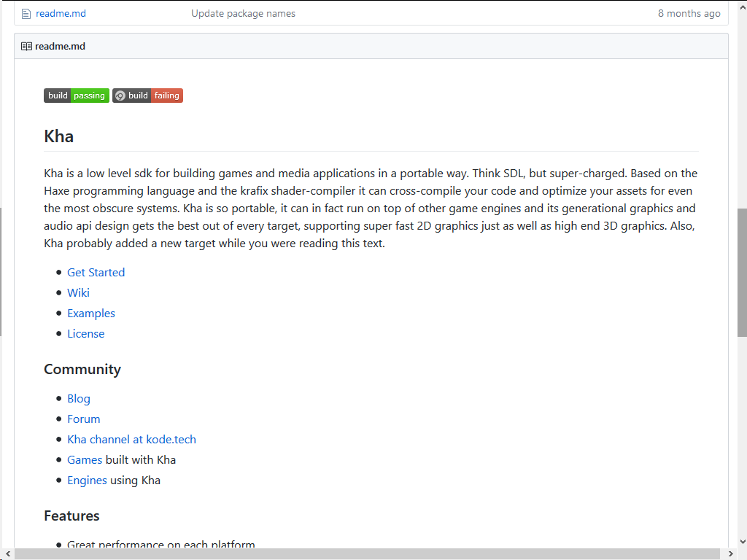Open Kha channel at kode.tech link
This screenshot has width=747, height=560.
[131, 440]
